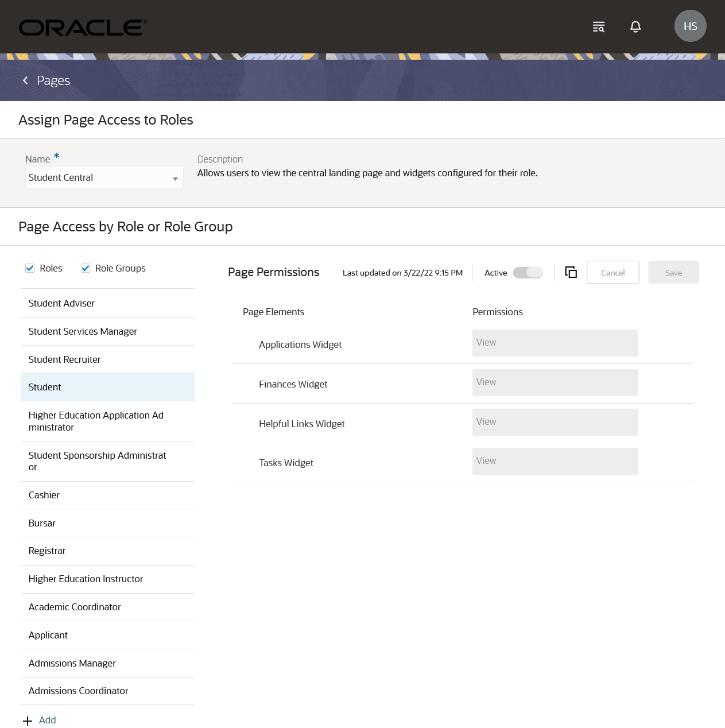Click the Oracle logo
The image size is (725, 728).
click(83, 28)
